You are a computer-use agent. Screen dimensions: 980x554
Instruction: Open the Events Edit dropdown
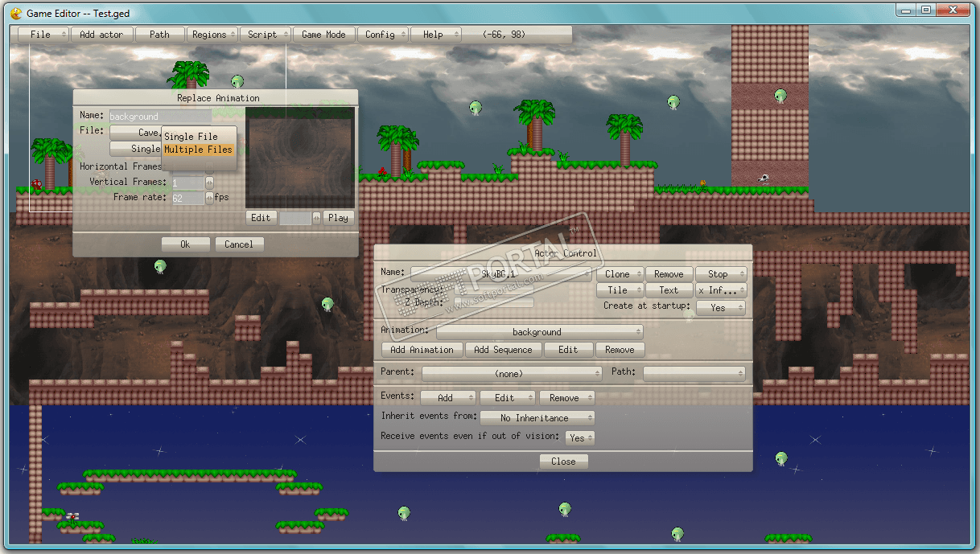tap(508, 398)
